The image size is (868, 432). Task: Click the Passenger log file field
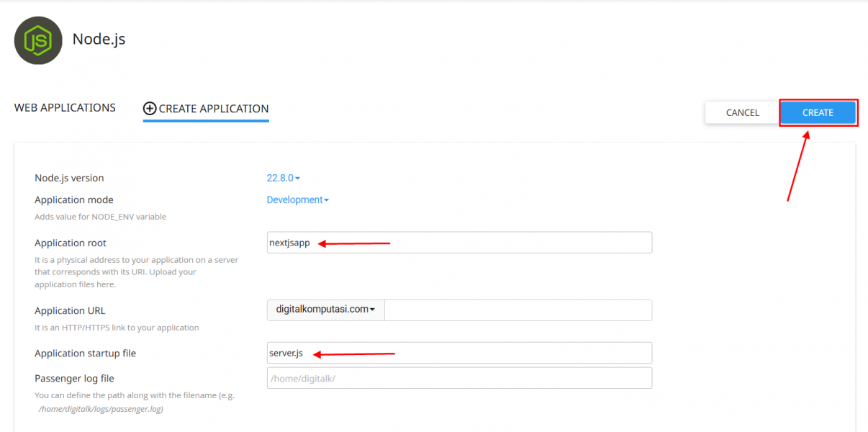tap(459, 378)
